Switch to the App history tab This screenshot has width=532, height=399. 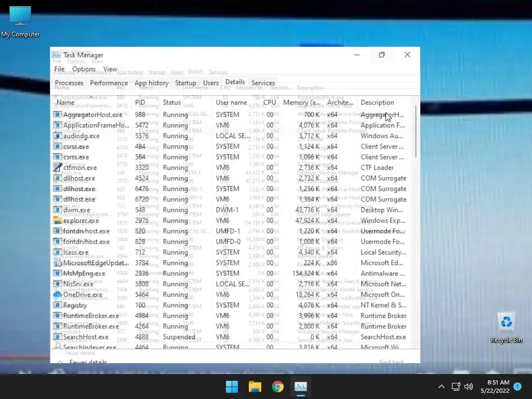click(x=152, y=83)
